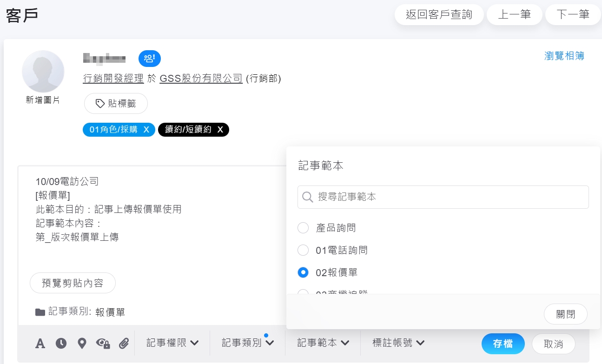The height and width of the screenshot is (364, 602).
Task: Open the 記事類別 dropdown
Action: tap(247, 343)
